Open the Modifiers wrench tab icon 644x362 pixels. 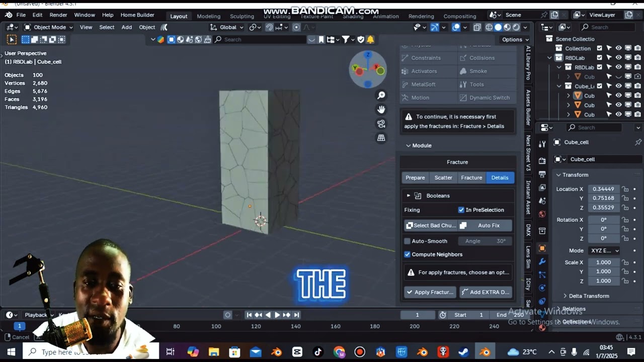tap(542, 261)
